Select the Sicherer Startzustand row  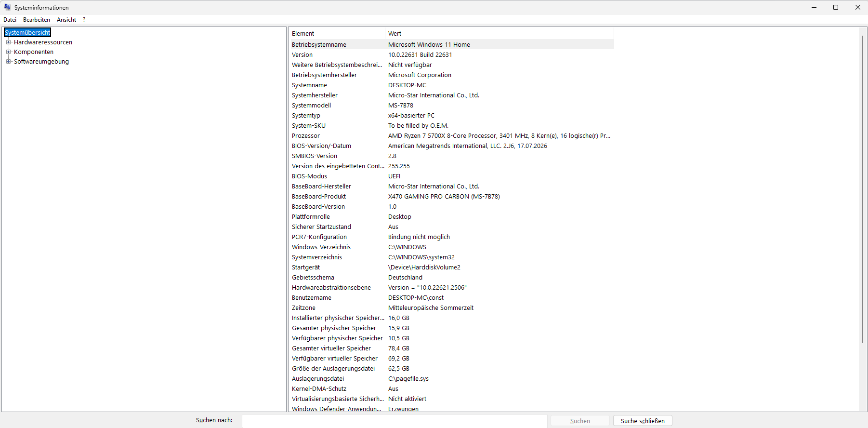click(451, 227)
